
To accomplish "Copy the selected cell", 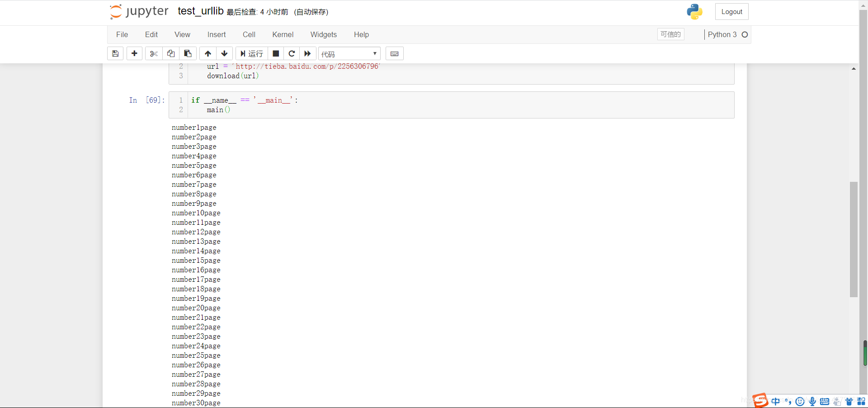I will coord(170,53).
